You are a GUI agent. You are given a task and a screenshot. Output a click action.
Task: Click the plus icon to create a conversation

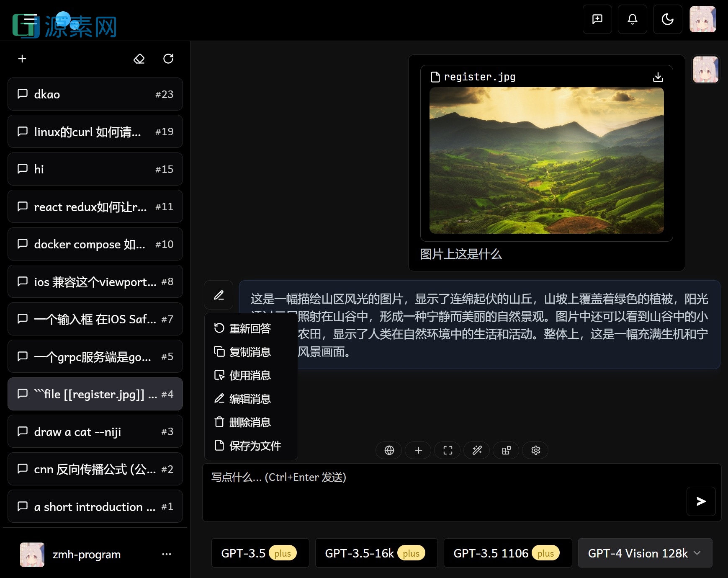click(x=22, y=59)
